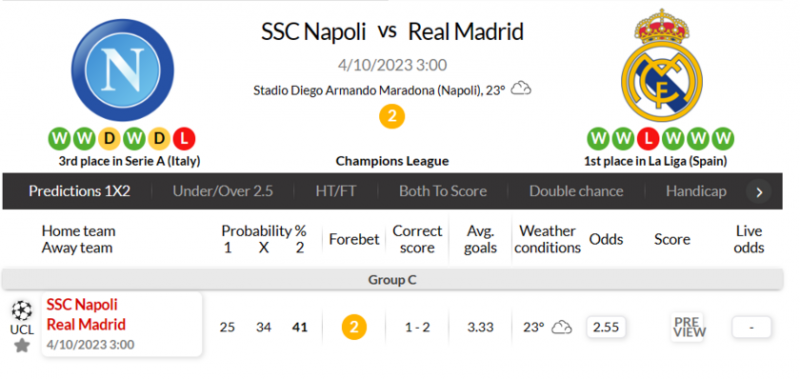This screenshot has height=379, width=800.
Task: Switch to the Handicap tab
Action: pyautogui.click(x=696, y=191)
